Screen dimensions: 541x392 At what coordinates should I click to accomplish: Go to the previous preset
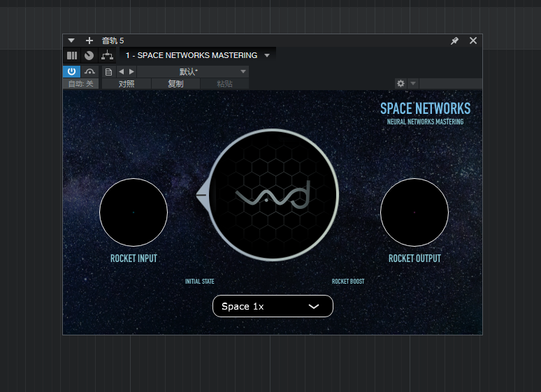point(122,72)
